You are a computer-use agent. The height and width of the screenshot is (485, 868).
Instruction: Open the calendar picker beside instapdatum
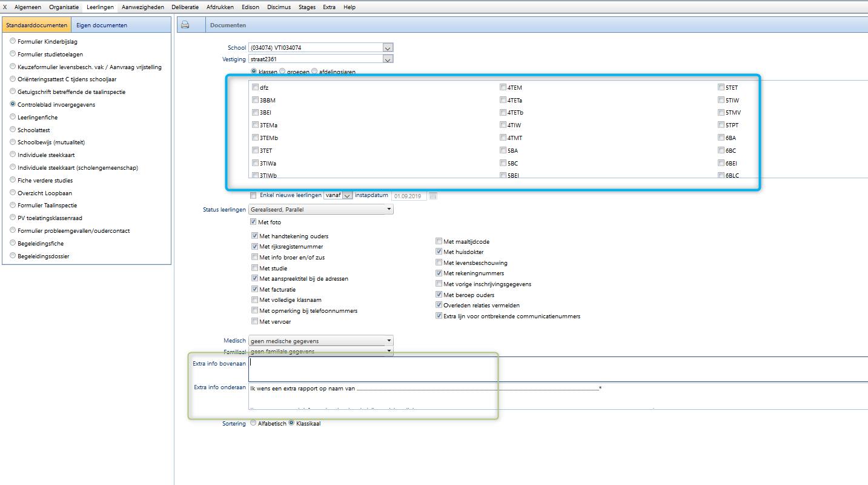point(433,196)
